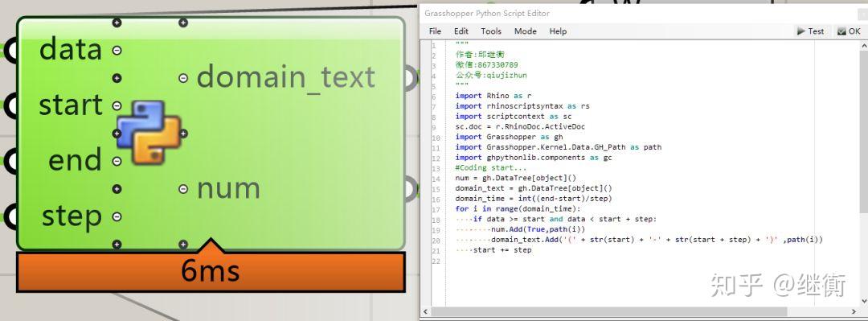Select the step input label

(72, 217)
